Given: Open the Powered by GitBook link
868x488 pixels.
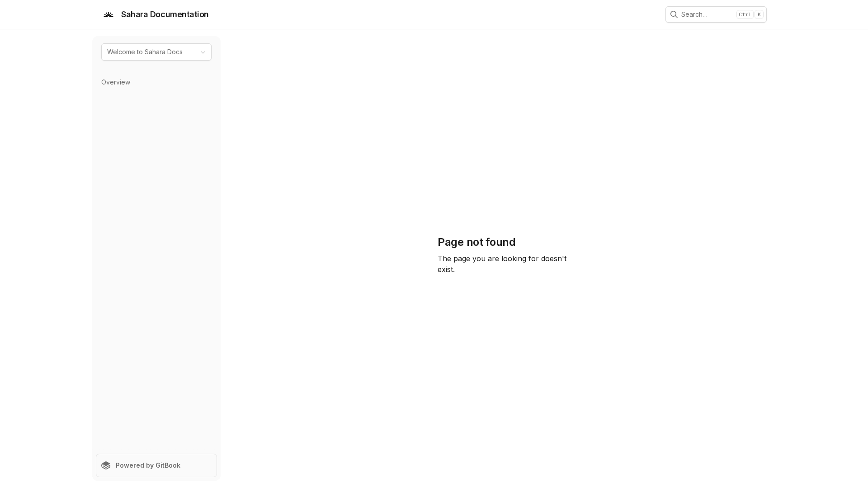Looking at the screenshot, I should click(148, 465).
